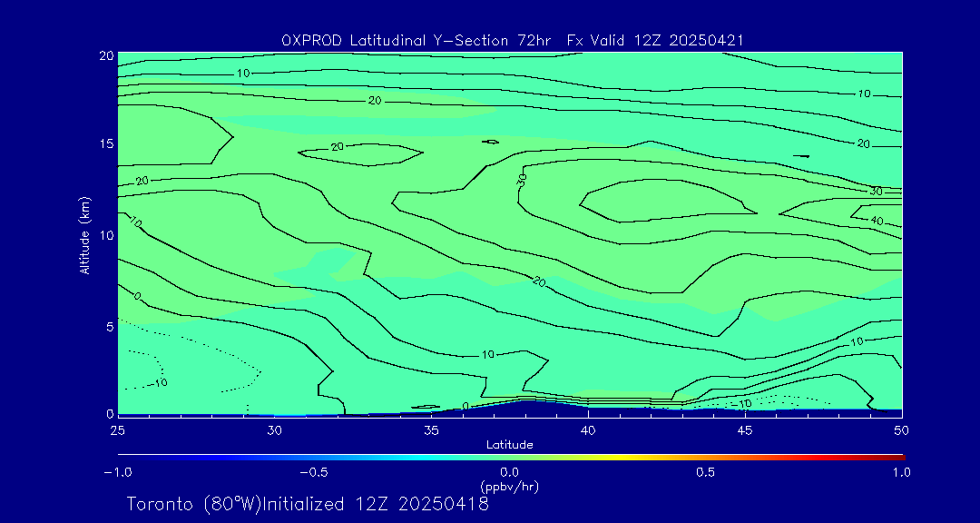This screenshot has width=980, height=523.
Task: Click the rotated '30' contour label near latitude 38
Action: click(523, 181)
